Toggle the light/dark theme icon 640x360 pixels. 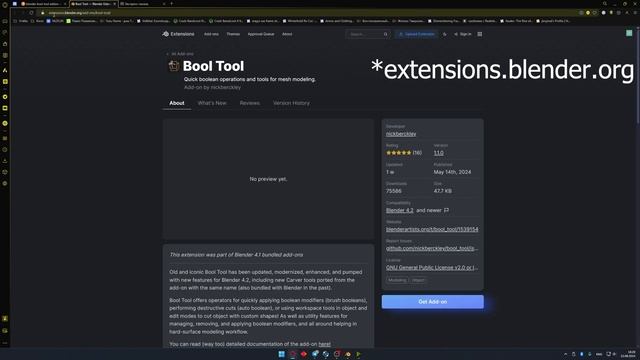point(444,34)
